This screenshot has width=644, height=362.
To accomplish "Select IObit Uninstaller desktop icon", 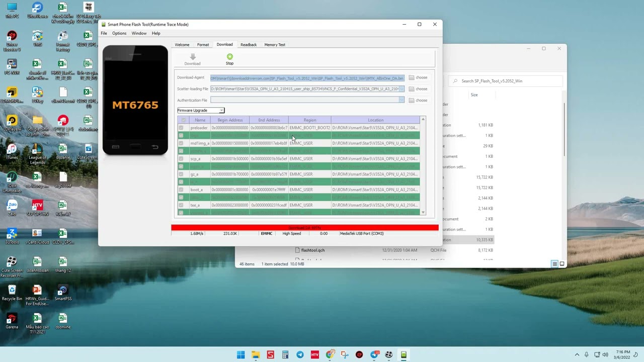I will coord(12,182).
